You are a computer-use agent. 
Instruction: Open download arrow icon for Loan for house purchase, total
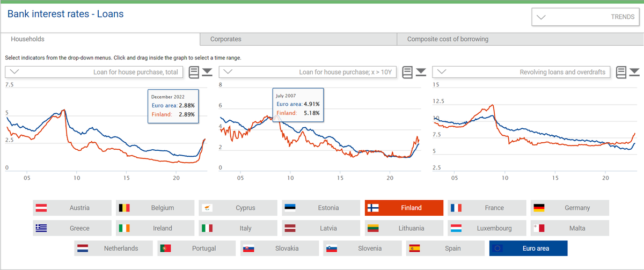click(x=207, y=72)
